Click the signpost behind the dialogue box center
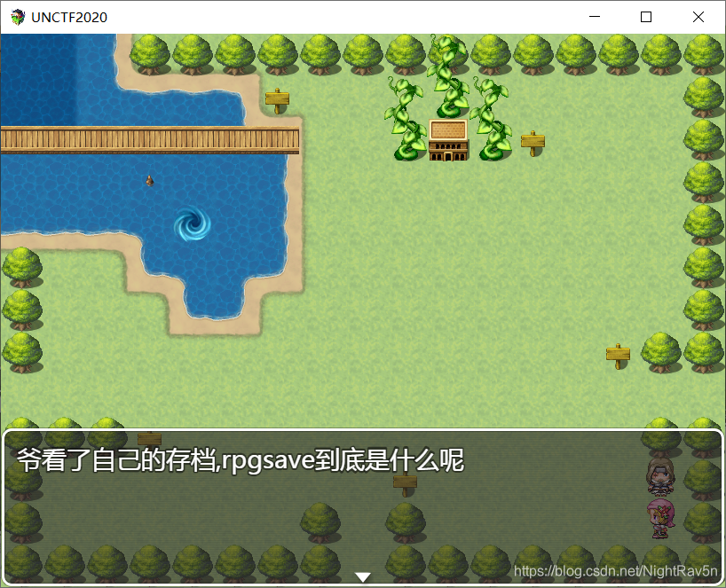 point(405,483)
